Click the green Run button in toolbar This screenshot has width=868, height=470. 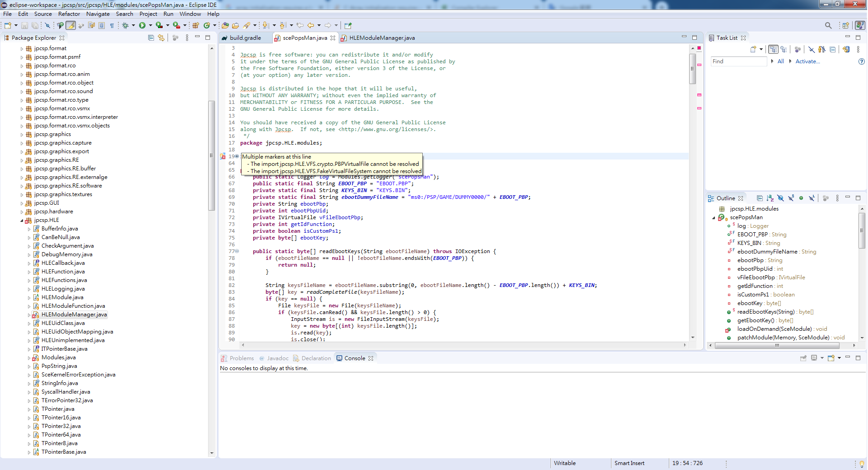click(142, 26)
